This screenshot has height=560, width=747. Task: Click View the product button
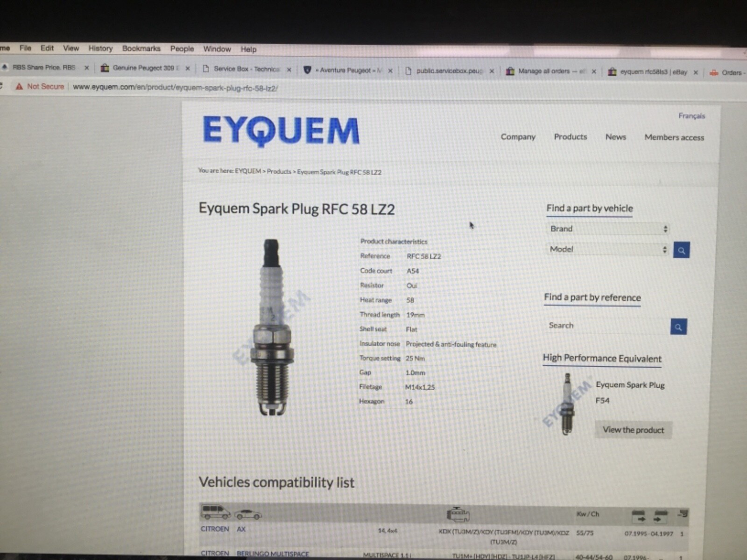click(x=633, y=430)
